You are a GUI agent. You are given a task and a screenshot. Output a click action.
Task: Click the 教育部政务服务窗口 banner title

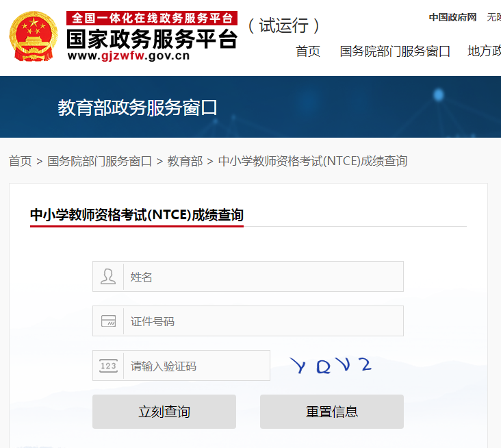[x=138, y=108]
